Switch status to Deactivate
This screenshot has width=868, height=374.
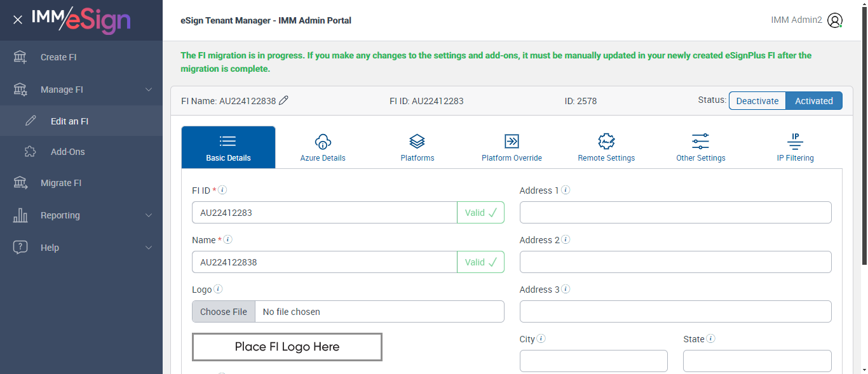757,101
